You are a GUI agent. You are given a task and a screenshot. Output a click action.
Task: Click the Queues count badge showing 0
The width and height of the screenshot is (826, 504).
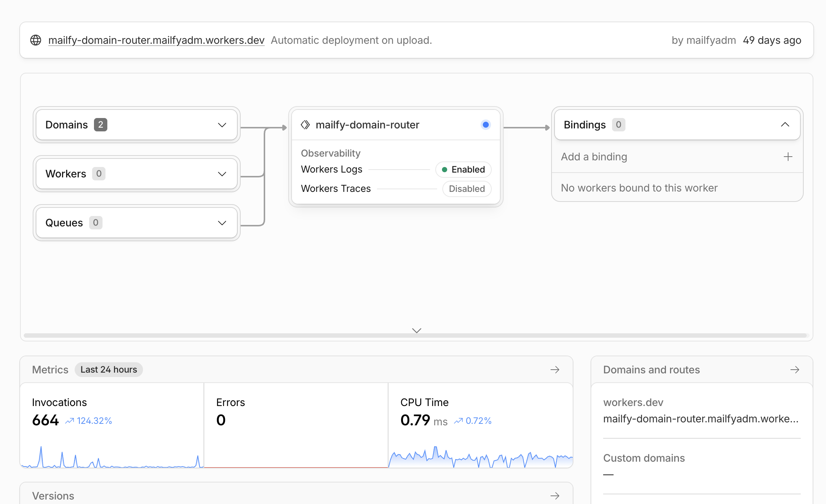[x=96, y=223]
